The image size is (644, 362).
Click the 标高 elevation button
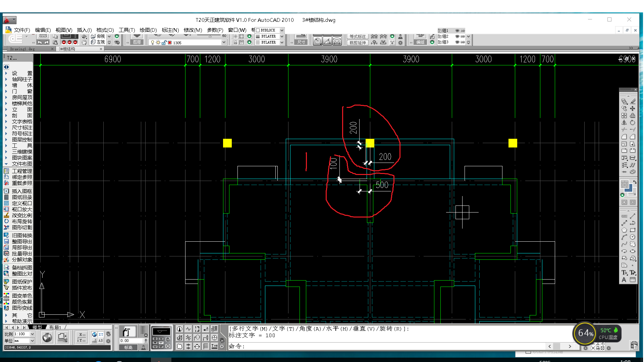point(128,348)
